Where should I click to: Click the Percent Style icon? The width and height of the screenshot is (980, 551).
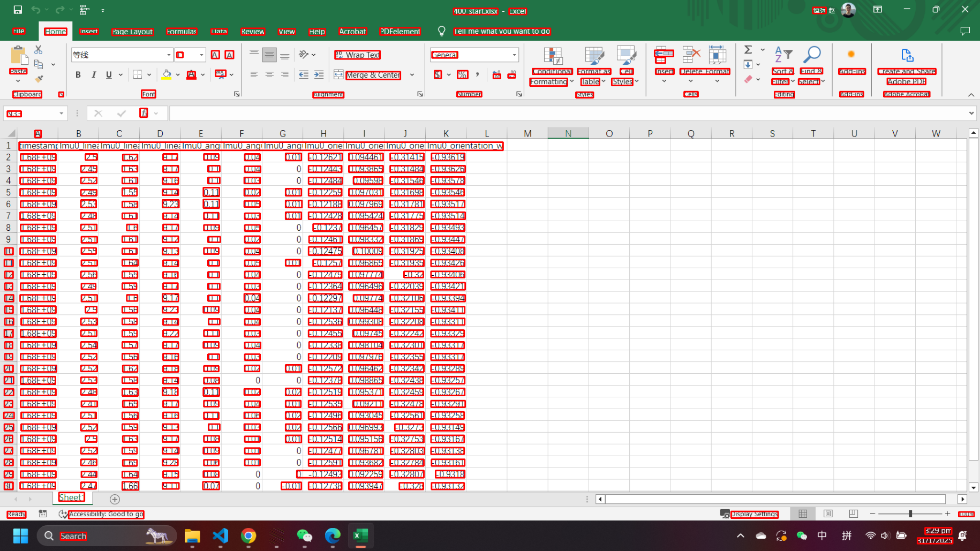click(462, 74)
